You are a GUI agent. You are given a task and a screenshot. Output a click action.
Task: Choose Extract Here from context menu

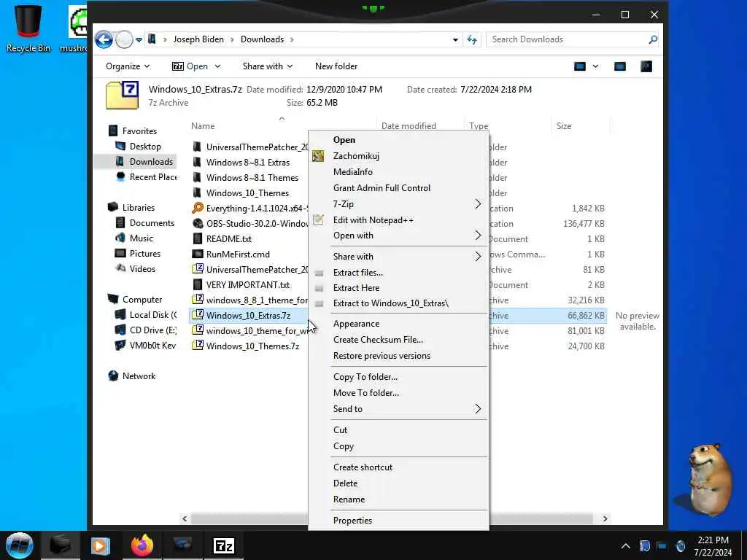[399, 287]
